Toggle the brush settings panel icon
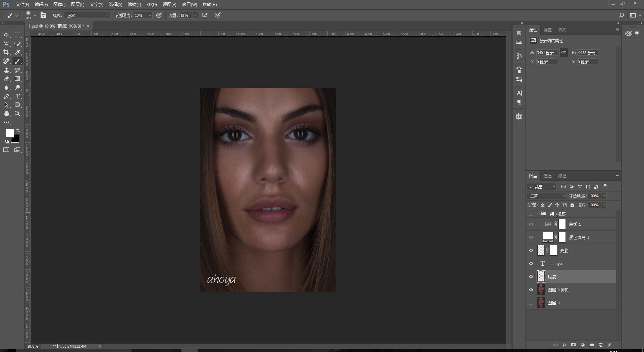This screenshot has width=644, height=352. (43, 15)
